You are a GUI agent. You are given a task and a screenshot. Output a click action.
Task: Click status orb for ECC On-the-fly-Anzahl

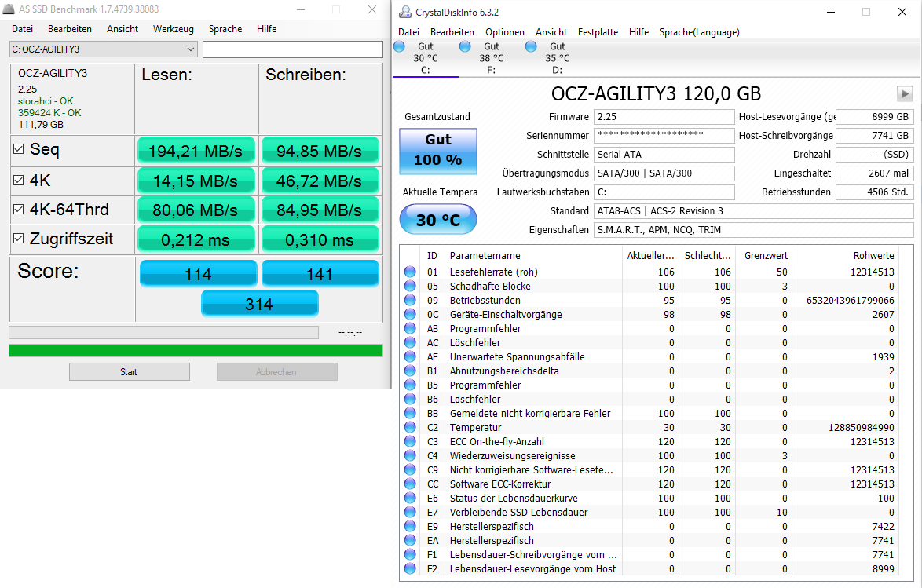coord(410,441)
